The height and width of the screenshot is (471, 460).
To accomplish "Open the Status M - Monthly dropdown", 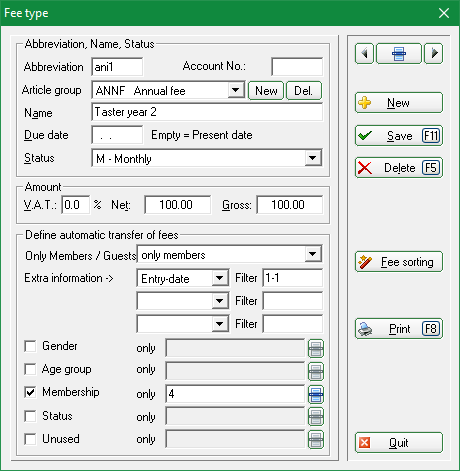I will [x=313, y=158].
